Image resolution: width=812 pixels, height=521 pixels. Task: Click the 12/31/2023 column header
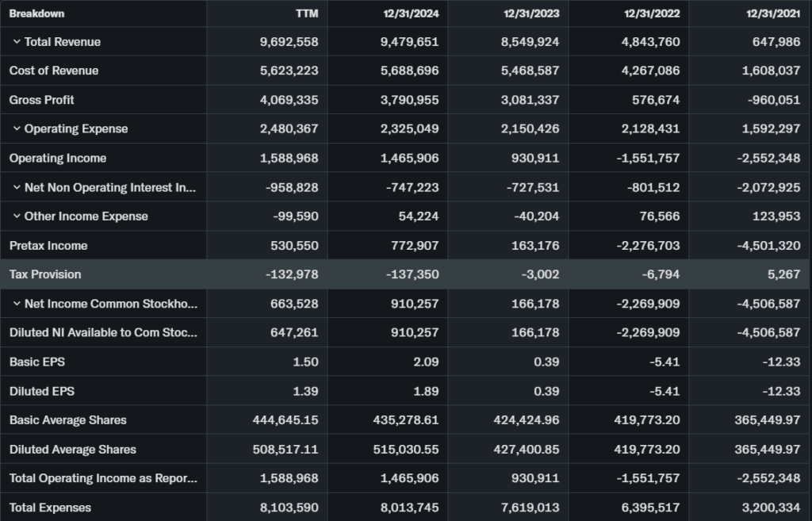pyautogui.click(x=530, y=13)
